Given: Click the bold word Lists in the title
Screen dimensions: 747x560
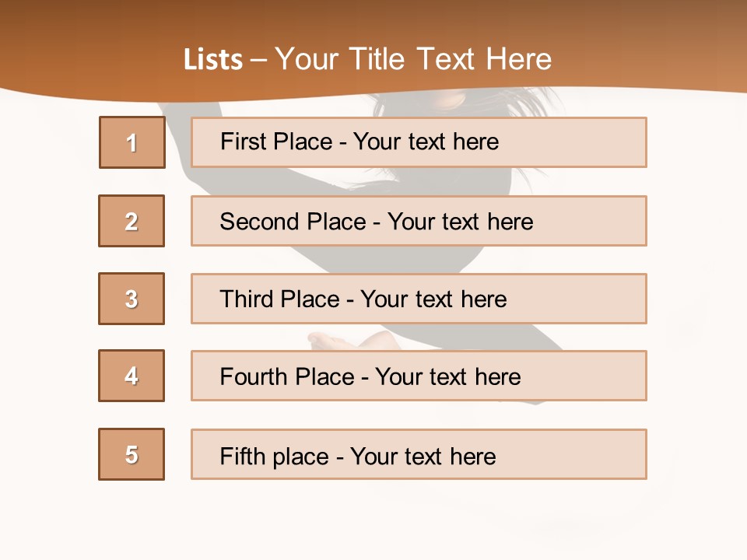Looking at the screenshot, I should pyautogui.click(x=213, y=60).
